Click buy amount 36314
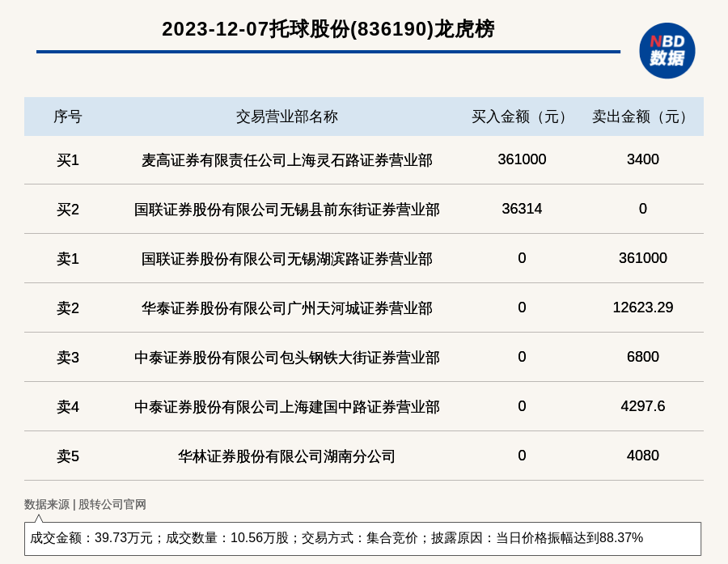 pos(522,209)
